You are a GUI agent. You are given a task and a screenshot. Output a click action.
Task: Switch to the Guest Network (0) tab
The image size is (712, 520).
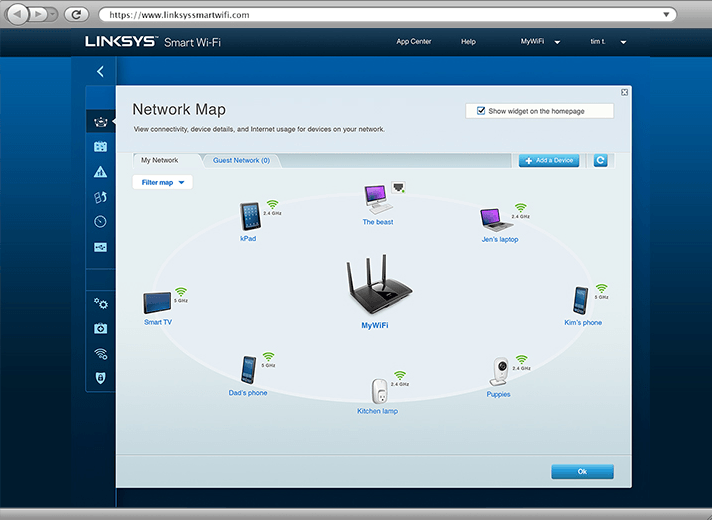click(241, 160)
